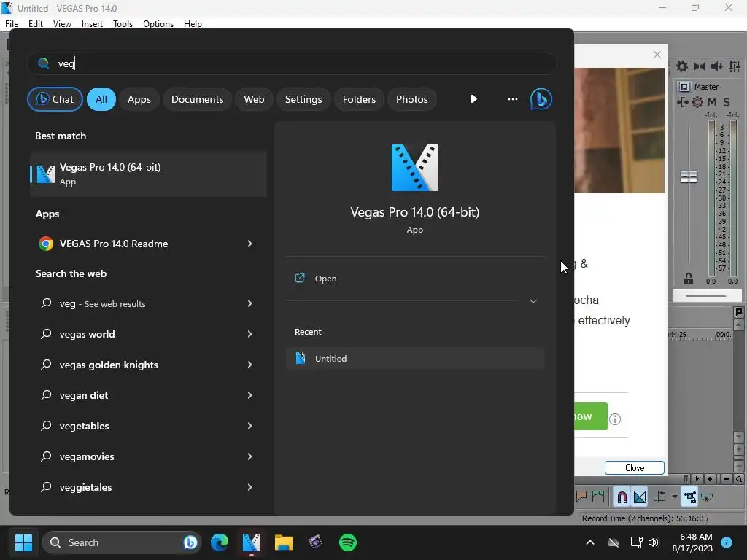747x560 pixels.
Task: Click the Insert Marker speech-bubble icon
Action: pyautogui.click(x=581, y=497)
